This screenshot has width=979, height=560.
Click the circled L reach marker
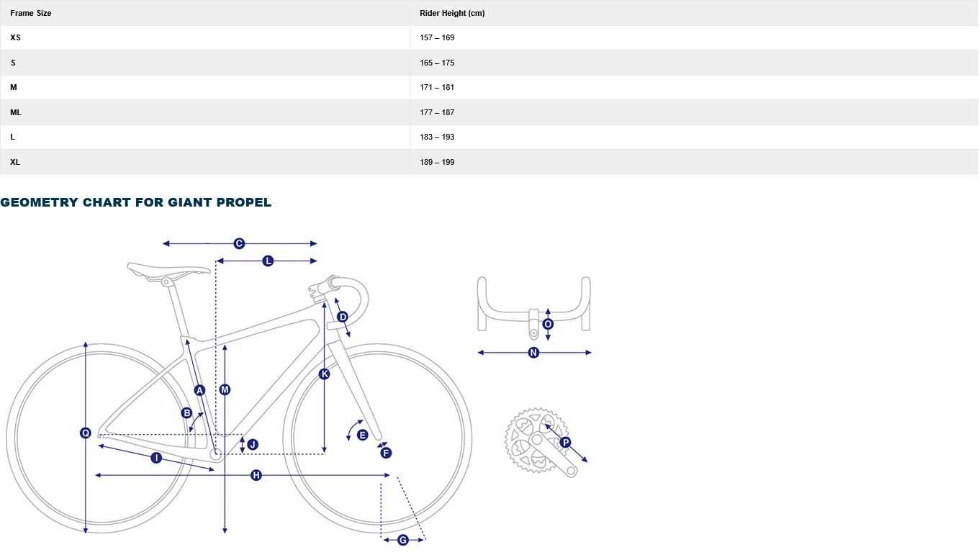pyautogui.click(x=268, y=261)
